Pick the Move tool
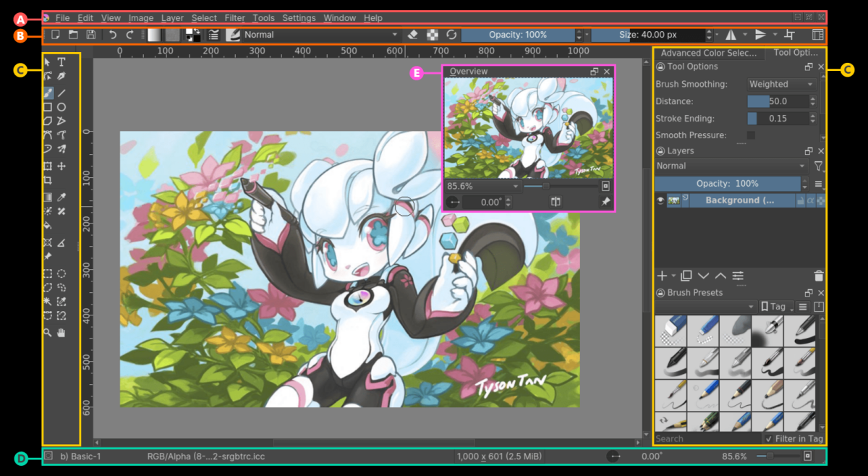 tap(61, 166)
